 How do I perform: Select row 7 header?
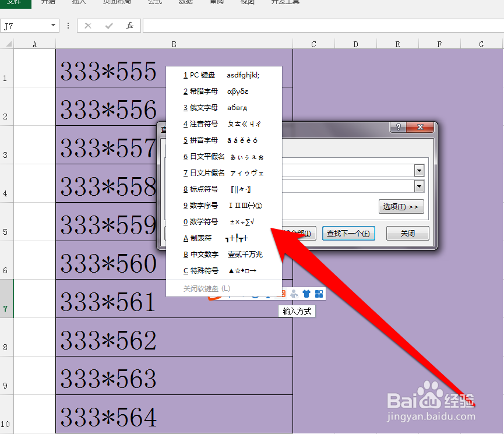[6, 299]
